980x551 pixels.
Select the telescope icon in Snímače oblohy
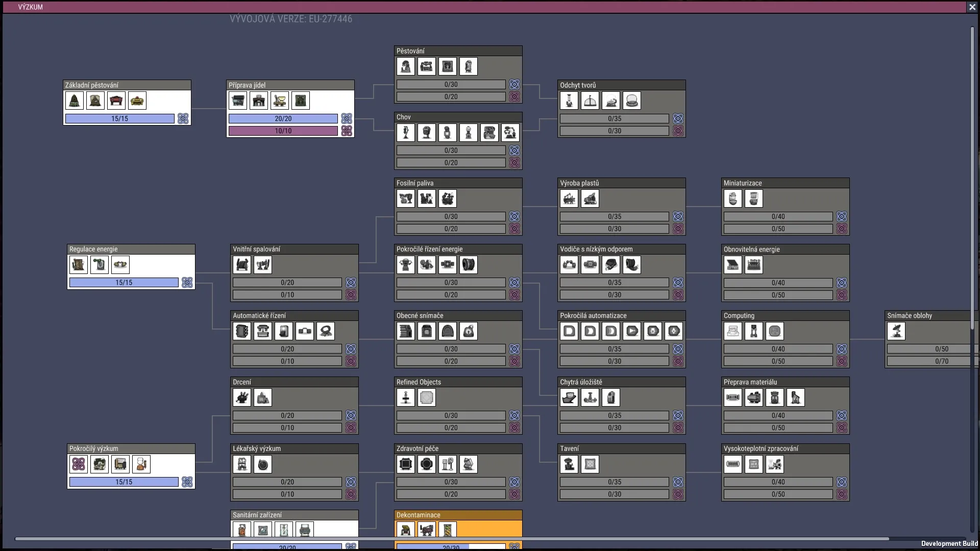896,331
